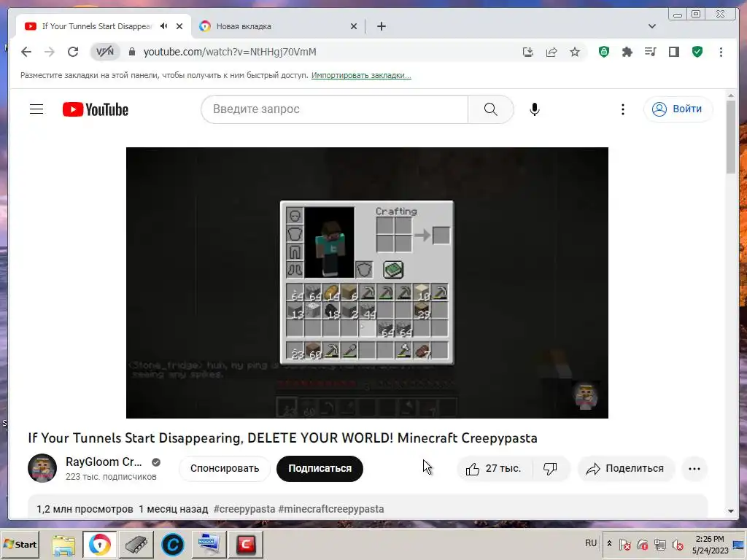747x560 pixels.
Task: Show hidden system tray icons
Action: 609,543
